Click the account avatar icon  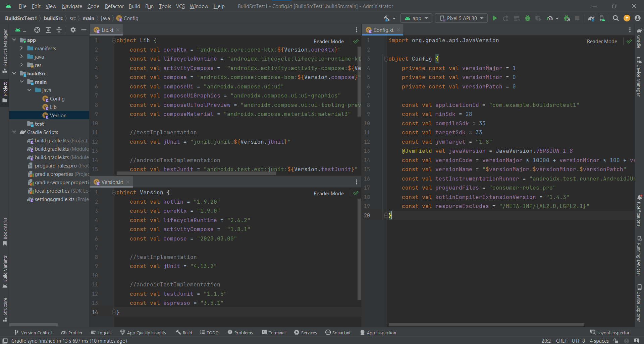click(638, 18)
